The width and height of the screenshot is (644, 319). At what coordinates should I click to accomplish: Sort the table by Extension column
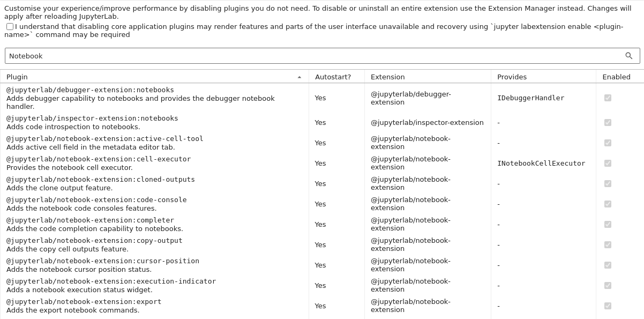(388, 77)
